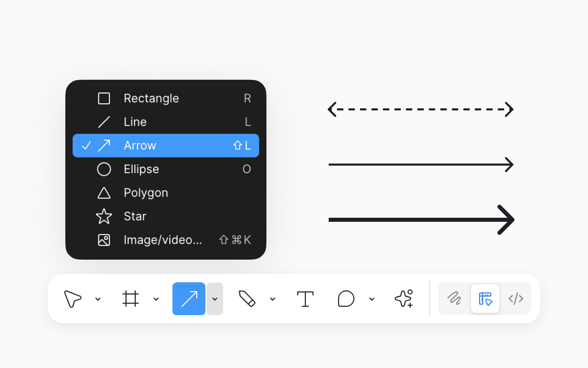Choose Ellipse from the shape menu
This screenshot has height=368, width=588.
(x=166, y=169)
